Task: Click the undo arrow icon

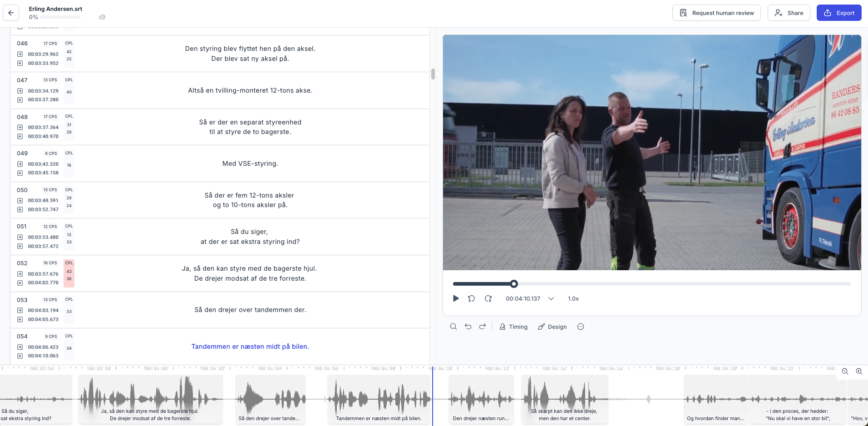Action: click(468, 327)
